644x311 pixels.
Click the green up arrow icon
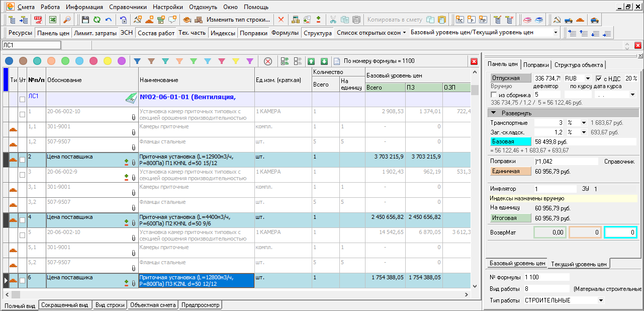click(x=311, y=61)
